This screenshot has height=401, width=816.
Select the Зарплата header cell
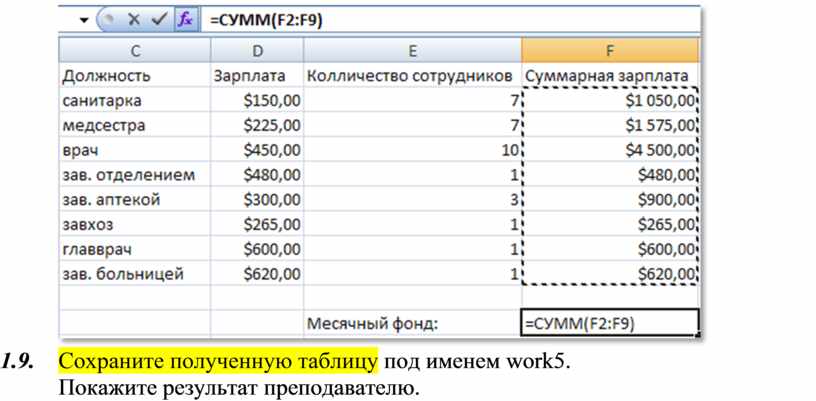point(256,76)
